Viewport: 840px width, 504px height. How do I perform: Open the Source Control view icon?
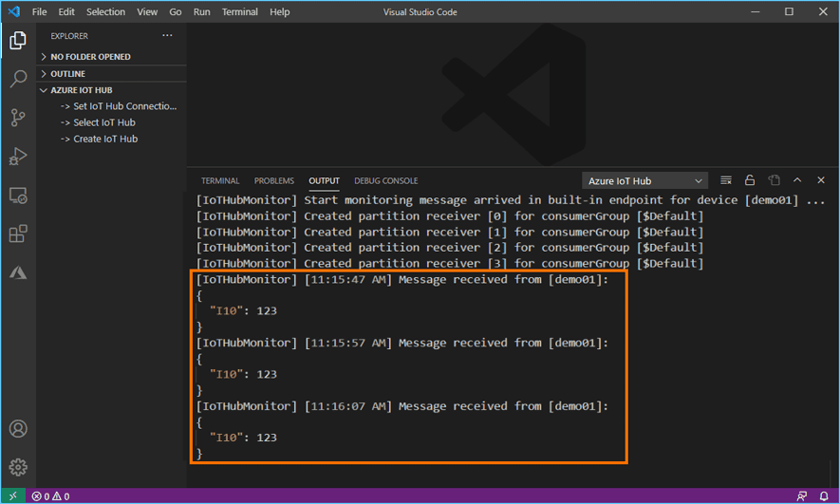click(x=18, y=118)
